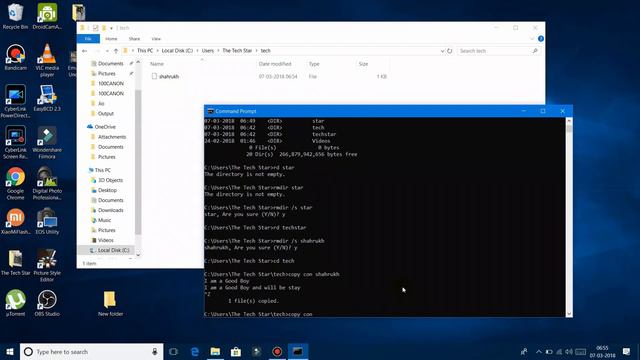This screenshot has height=360, width=640.
Task: Open the Quick Access Toolbar customize dropdown
Action: pos(111,28)
